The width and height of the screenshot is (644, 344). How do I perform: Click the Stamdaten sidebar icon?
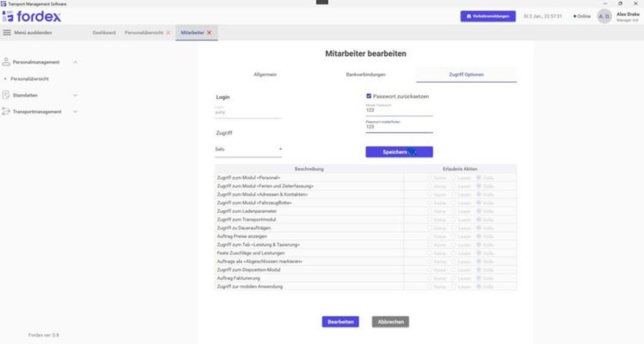[x=6, y=95]
